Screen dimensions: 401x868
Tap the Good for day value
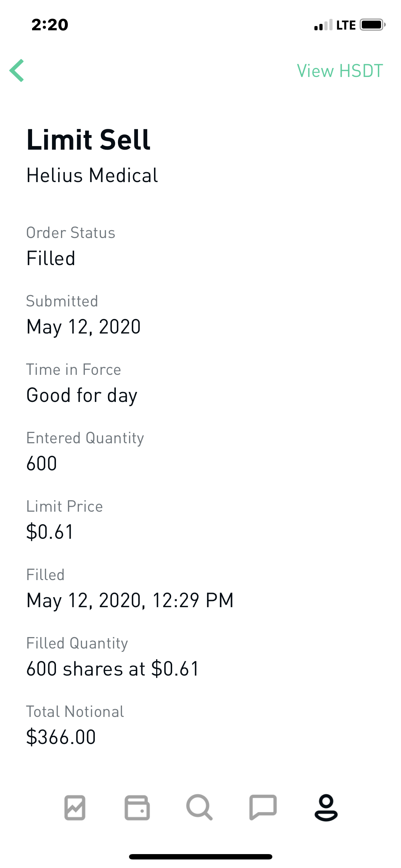82,396
